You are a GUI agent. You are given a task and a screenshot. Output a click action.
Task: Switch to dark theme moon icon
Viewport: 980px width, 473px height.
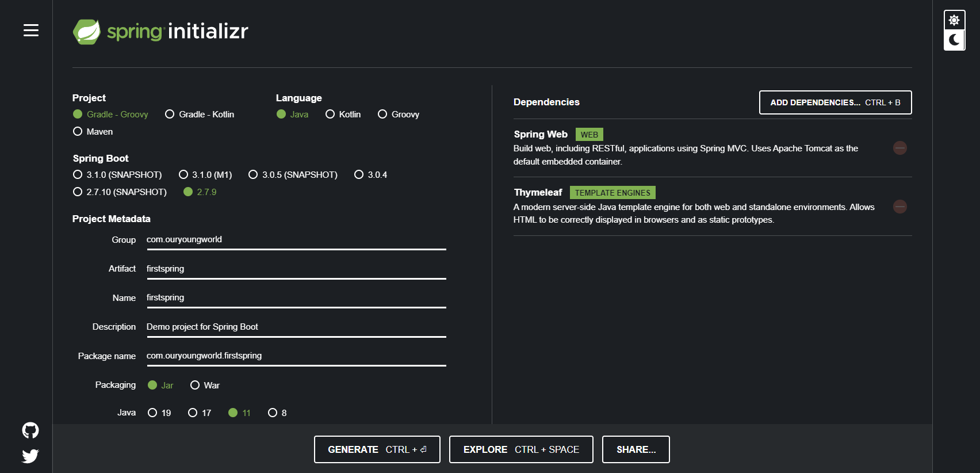(x=954, y=40)
